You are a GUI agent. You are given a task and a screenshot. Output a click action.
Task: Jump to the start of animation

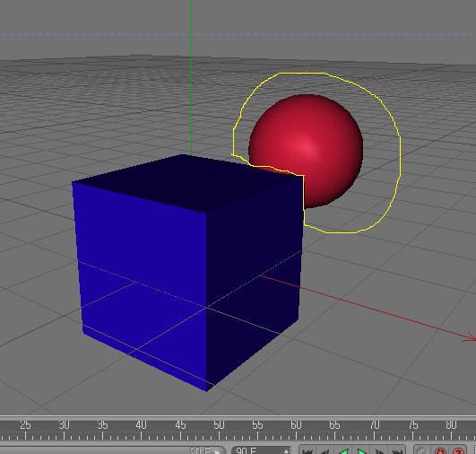[x=307, y=451]
